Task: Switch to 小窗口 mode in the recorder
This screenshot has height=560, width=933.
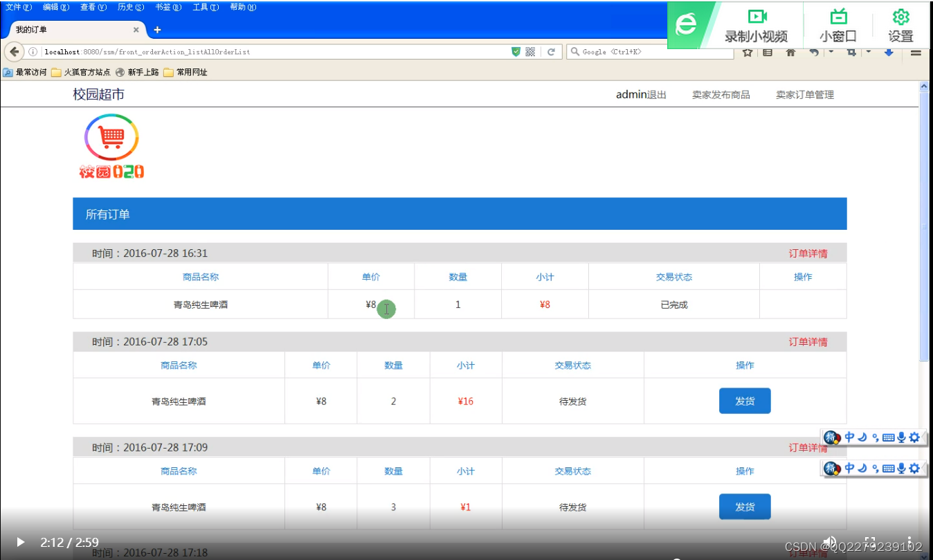Action: coord(837,23)
